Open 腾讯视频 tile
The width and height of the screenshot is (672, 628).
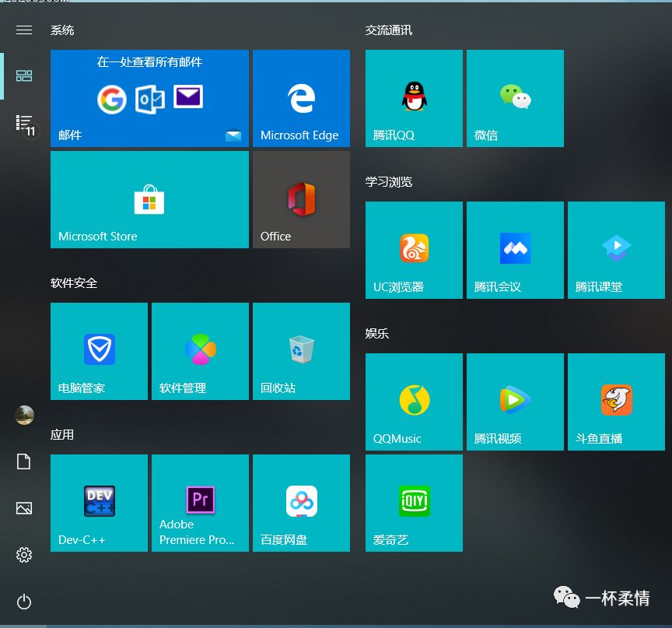tap(515, 402)
